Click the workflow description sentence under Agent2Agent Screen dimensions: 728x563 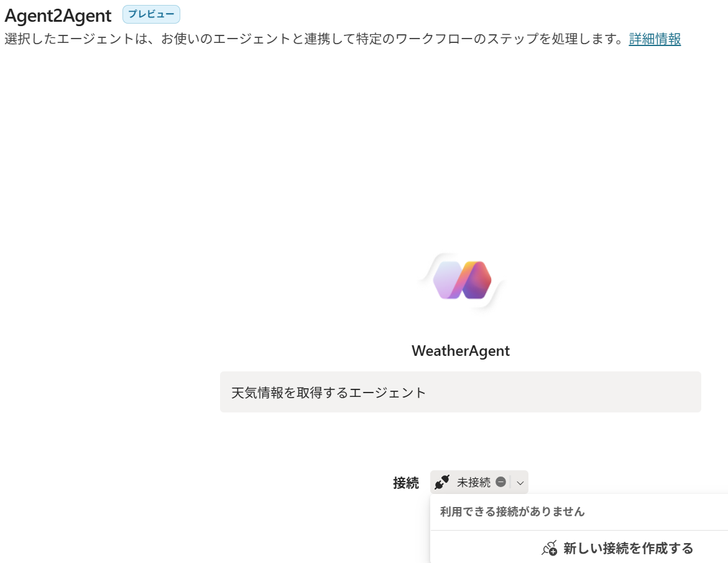coord(314,39)
